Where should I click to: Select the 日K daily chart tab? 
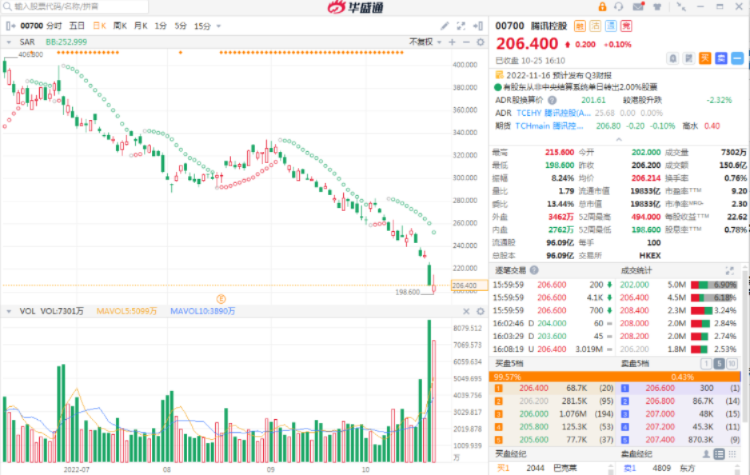tap(99, 26)
